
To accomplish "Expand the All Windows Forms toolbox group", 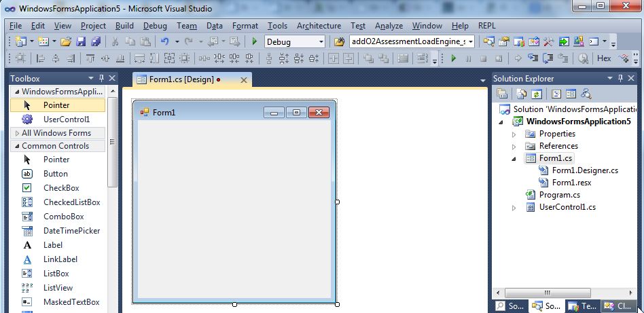I will click(x=17, y=133).
